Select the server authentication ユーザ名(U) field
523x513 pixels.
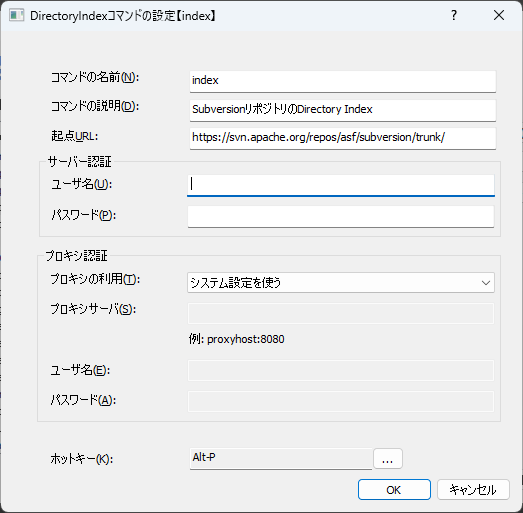click(x=341, y=185)
